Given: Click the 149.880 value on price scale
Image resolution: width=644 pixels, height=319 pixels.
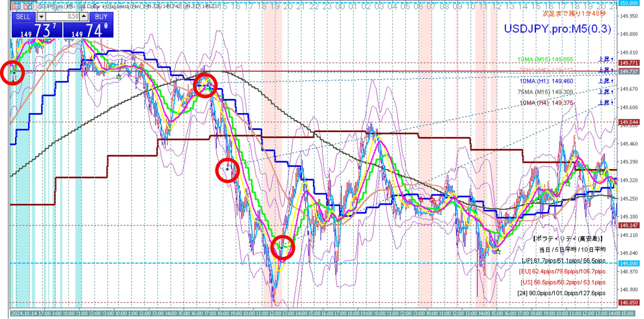Looking at the screenshot, I should click(629, 34).
